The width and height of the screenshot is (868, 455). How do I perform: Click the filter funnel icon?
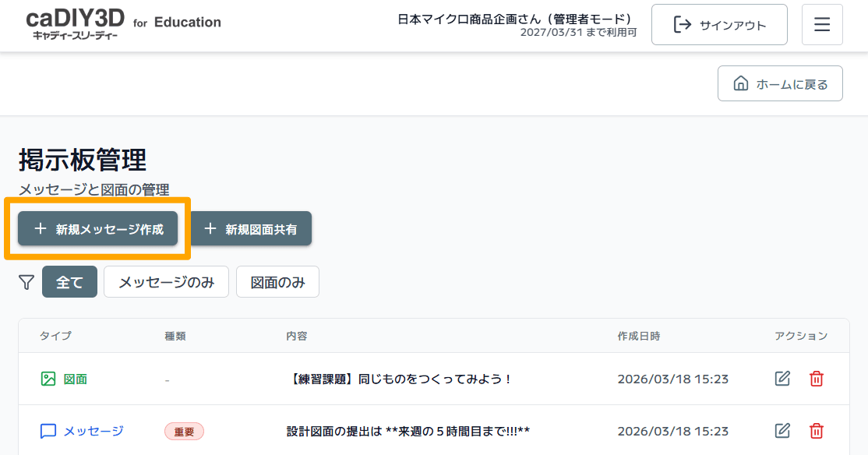point(26,282)
